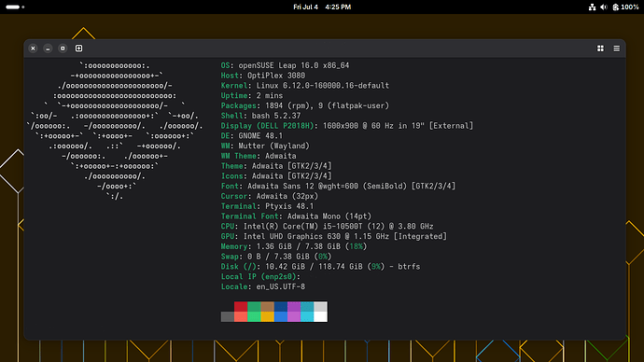Click the Locale value 'en_US.UTF-8'

tap(281, 286)
